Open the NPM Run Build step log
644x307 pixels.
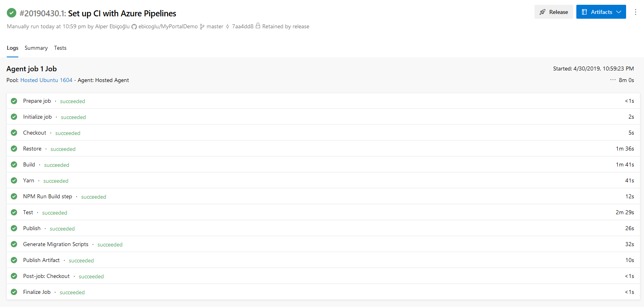[323, 196]
